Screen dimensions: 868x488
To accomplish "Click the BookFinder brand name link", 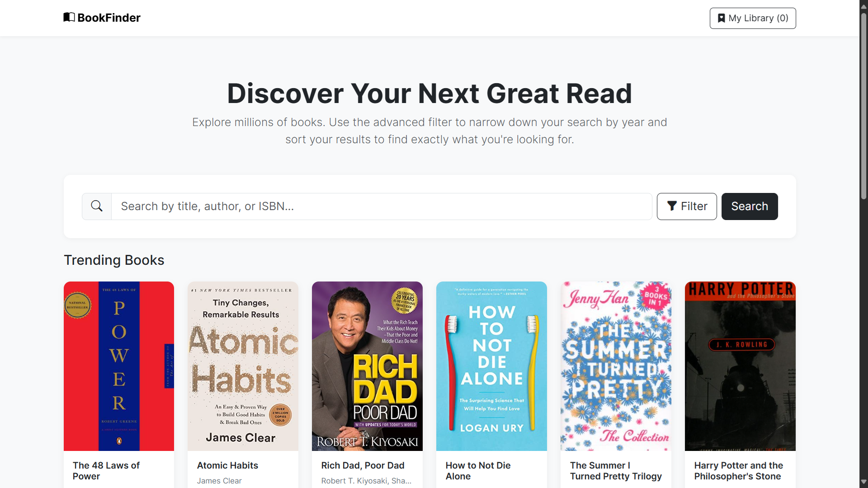I will [x=109, y=18].
